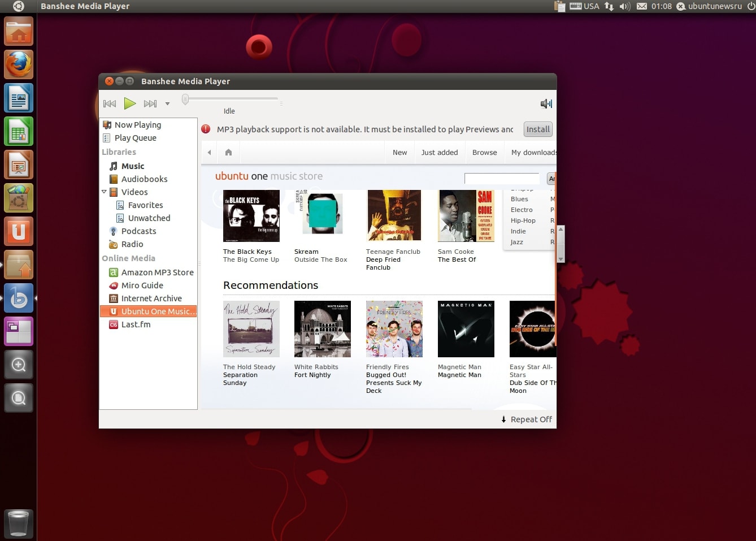Launch LibreOffice Writer from the launcher
Screen dimensions: 756x541
click(x=19, y=98)
